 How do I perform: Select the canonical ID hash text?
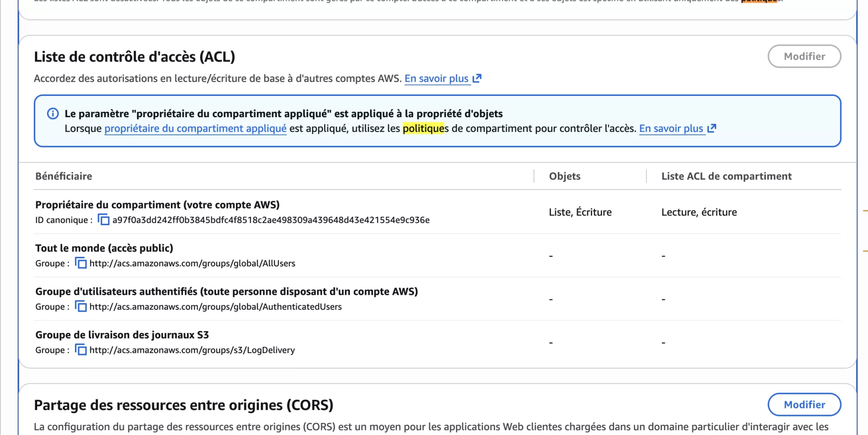pyautogui.click(x=271, y=220)
